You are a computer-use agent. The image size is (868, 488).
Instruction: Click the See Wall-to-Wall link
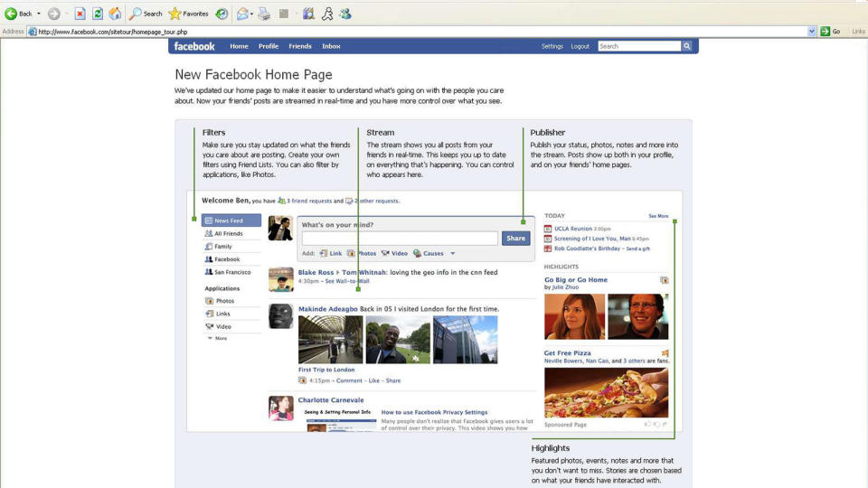tap(347, 281)
